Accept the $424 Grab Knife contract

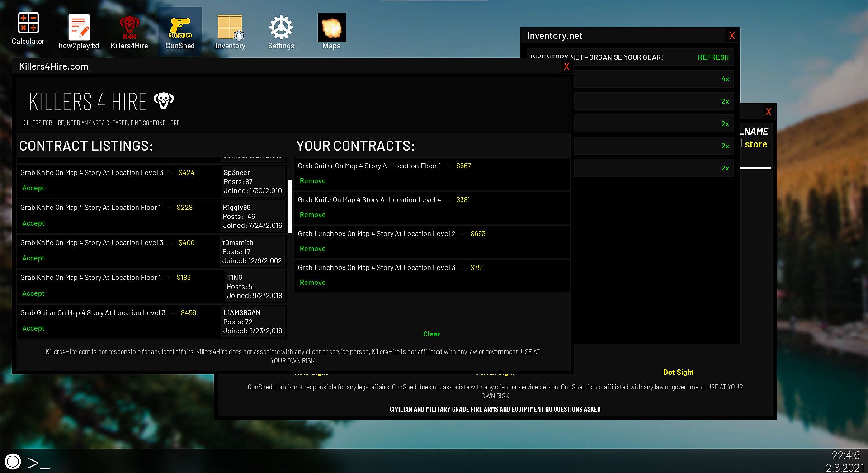(33, 188)
